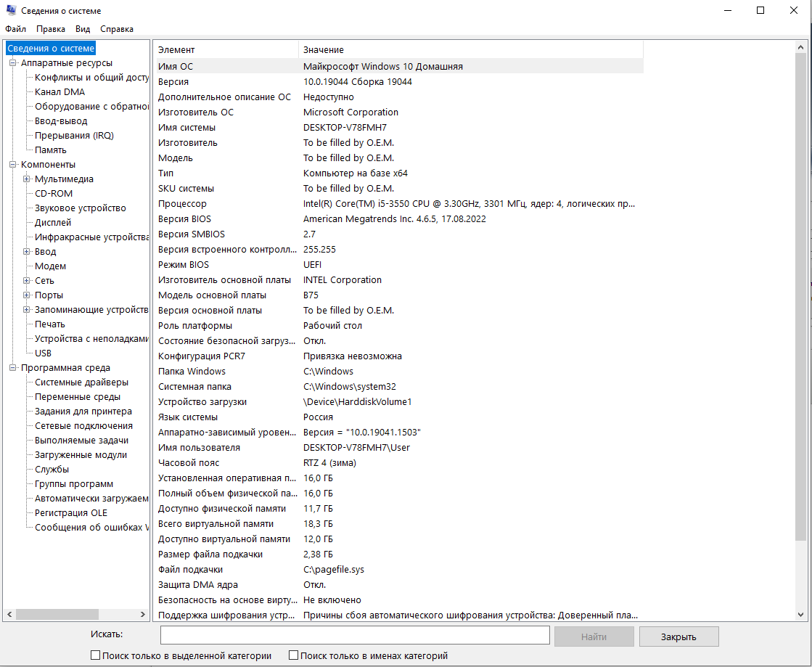Viewport: 812px width, 667px height.
Task: Collapse the Компоненты tree node
Action: (13, 165)
